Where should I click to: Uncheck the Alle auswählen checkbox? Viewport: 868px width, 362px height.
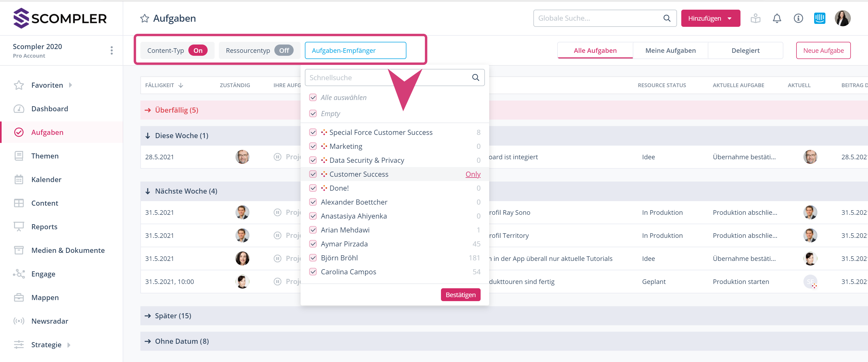click(313, 98)
